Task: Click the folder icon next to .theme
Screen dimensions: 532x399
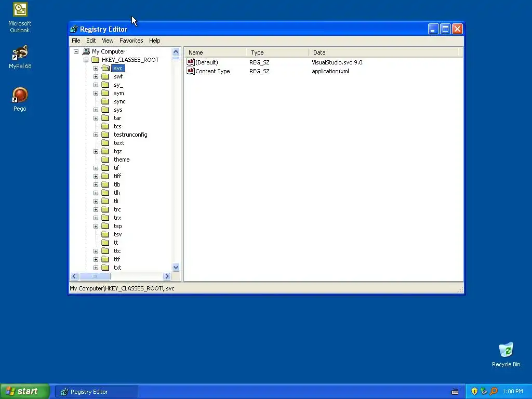Action: (x=105, y=159)
